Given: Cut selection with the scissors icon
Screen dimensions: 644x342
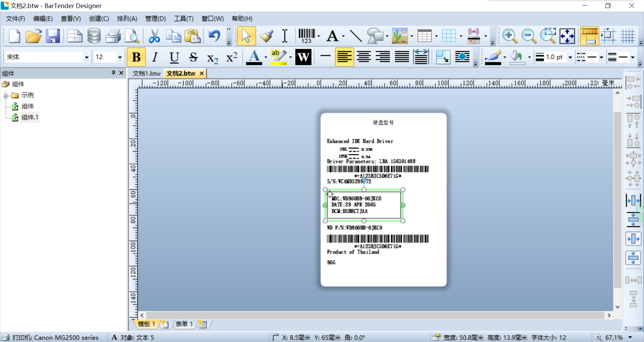Looking at the screenshot, I should (154, 36).
